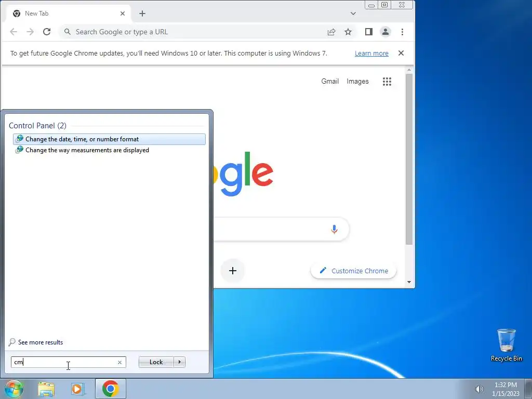This screenshot has width=532, height=399.
Task: Reload the page in Chrome
Action: click(47, 32)
